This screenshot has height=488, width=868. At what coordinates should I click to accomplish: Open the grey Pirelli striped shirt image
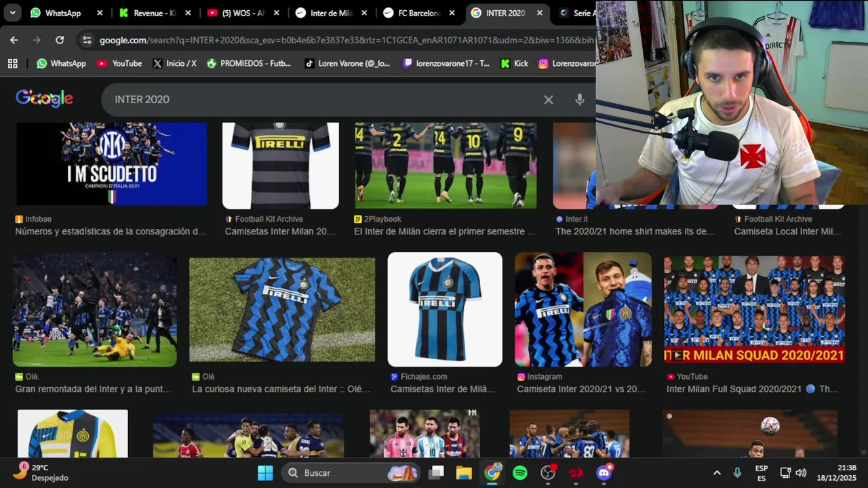(x=281, y=165)
